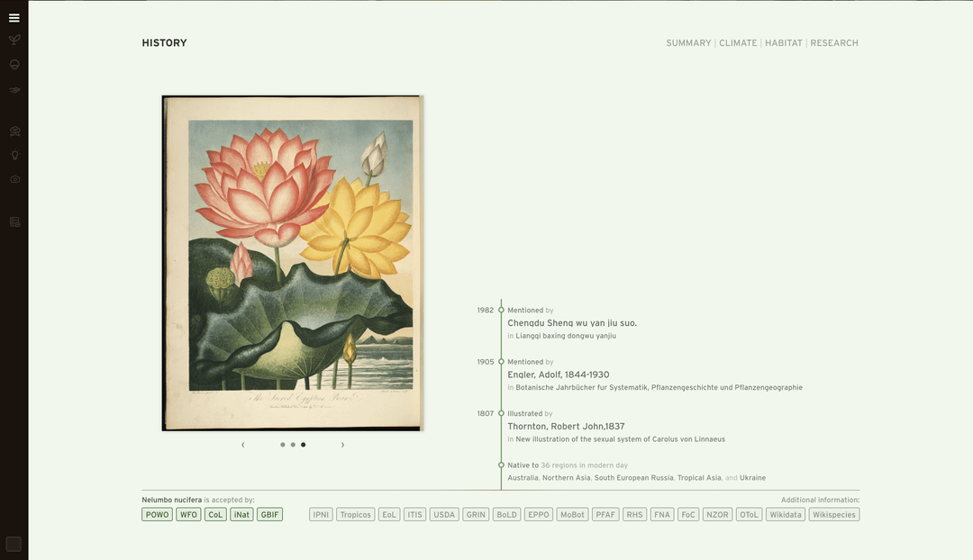The width and height of the screenshot is (973, 560).
Task: Click the seedling sprout sidebar icon
Action: [14, 41]
